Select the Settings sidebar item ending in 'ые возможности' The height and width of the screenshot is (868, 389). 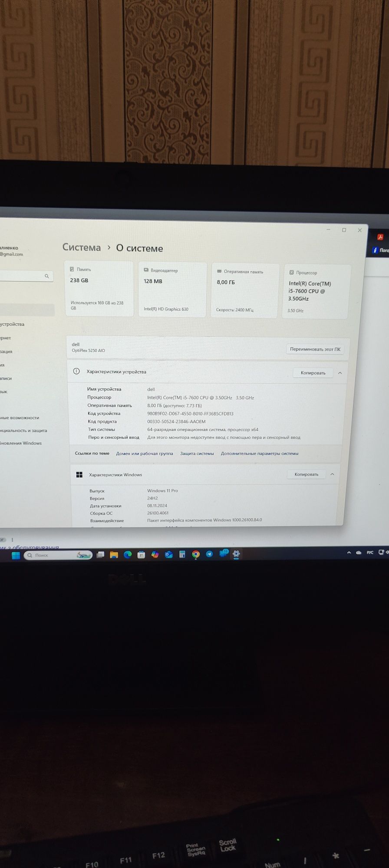pos(20,418)
